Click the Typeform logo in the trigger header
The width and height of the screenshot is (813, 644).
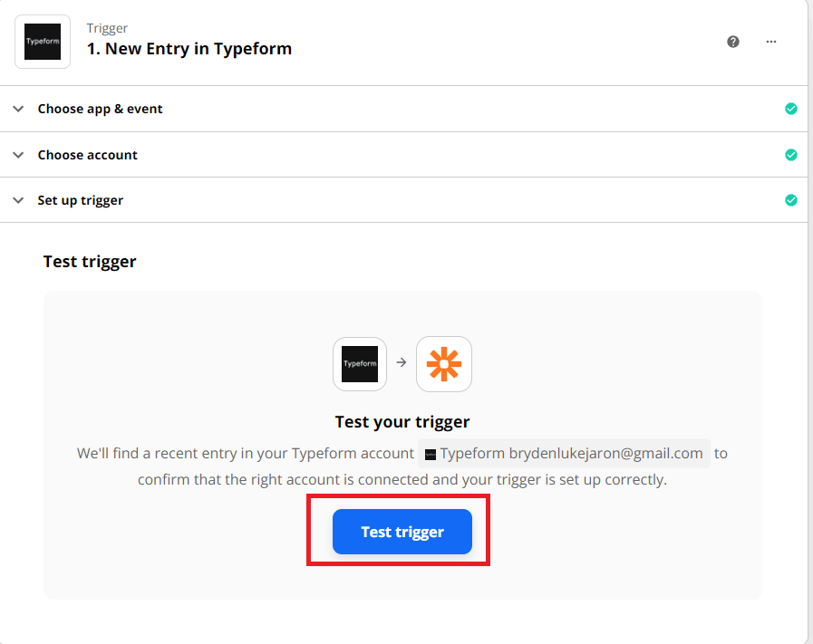(x=43, y=42)
